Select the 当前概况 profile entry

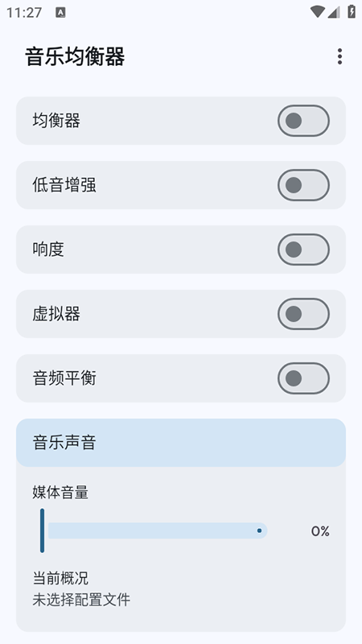(60, 578)
